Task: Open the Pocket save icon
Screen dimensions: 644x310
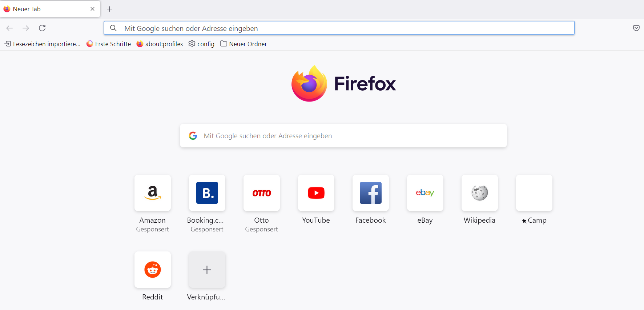Action: click(636, 28)
